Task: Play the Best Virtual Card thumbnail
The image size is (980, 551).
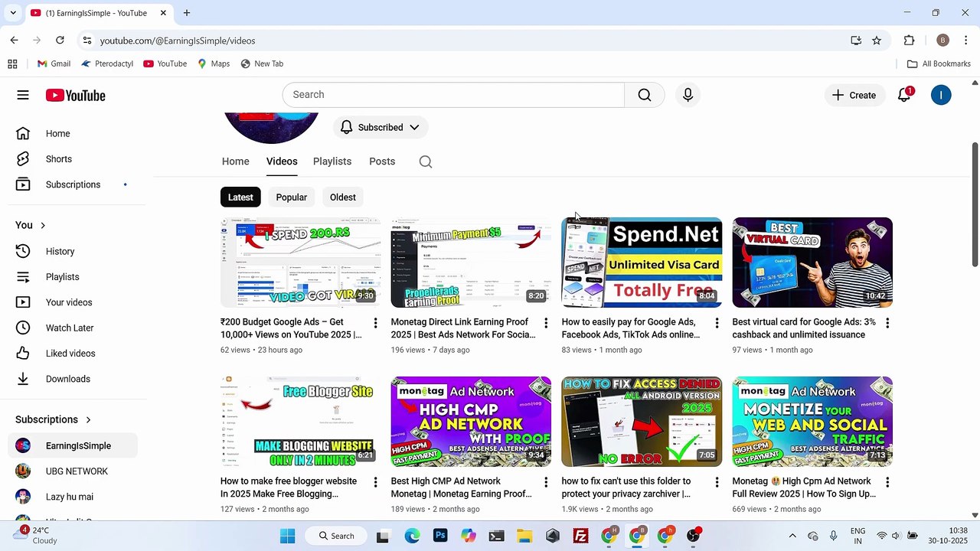Action: coord(812,262)
